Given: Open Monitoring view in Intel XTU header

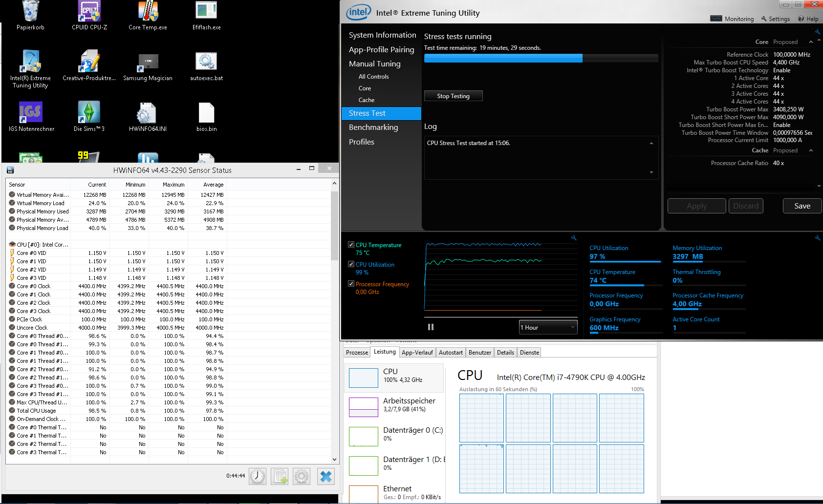Looking at the screenshot, I should (732, 19).
